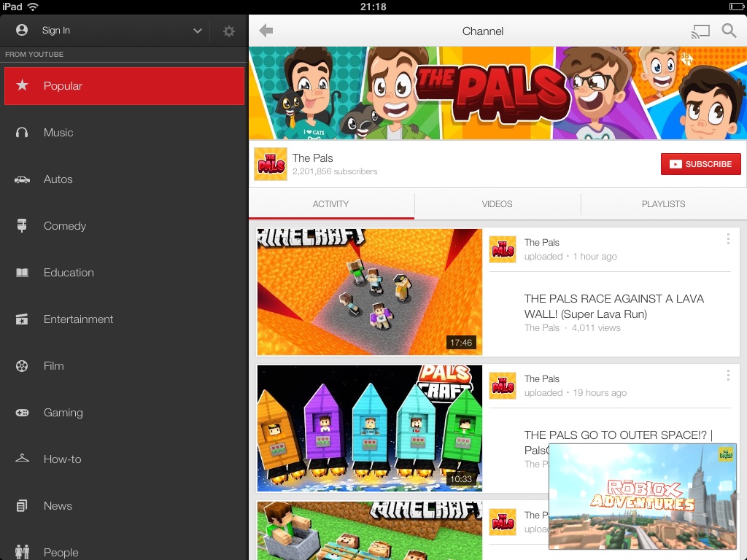Image resolution: width=747 pixels, height=560 pixels.
Task: Tap The Pals name on 19 hours ago post
Action: [x=542, y=378]
